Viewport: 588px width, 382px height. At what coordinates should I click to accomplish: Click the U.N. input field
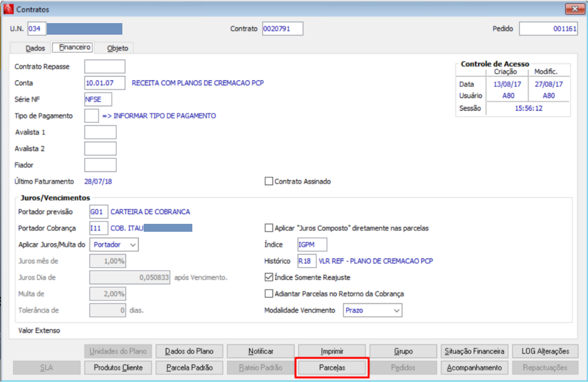(x=37, y=29)
